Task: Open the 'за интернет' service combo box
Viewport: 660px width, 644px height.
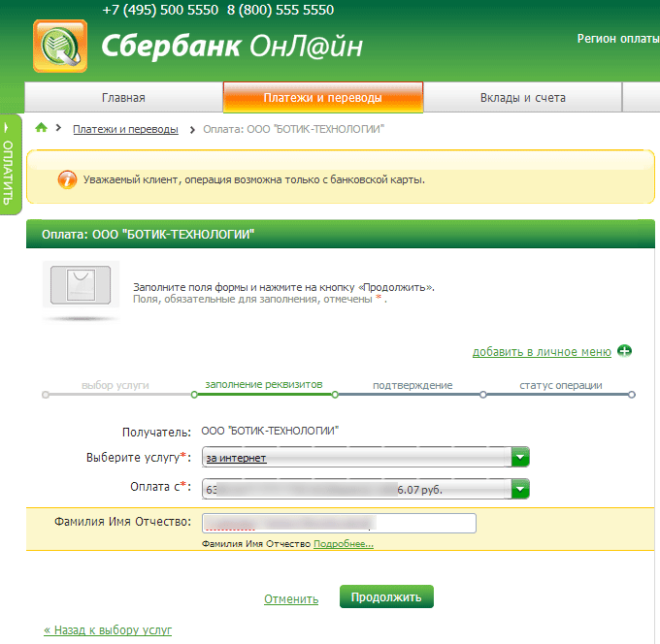Action: point(365,457)
